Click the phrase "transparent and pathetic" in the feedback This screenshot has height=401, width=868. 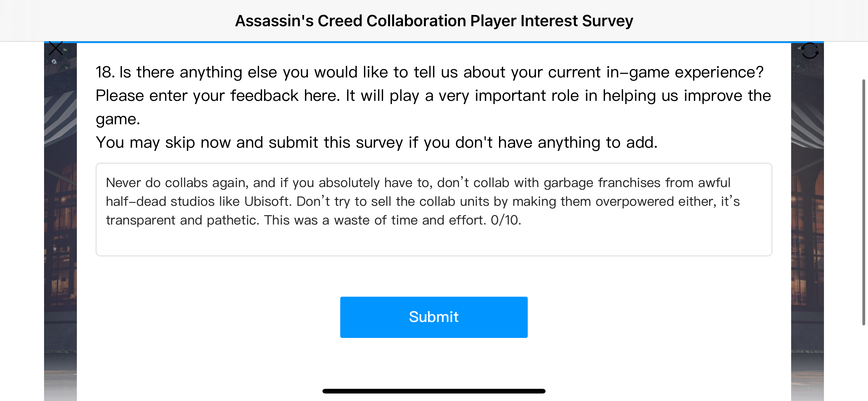click(x=183, y=220)
